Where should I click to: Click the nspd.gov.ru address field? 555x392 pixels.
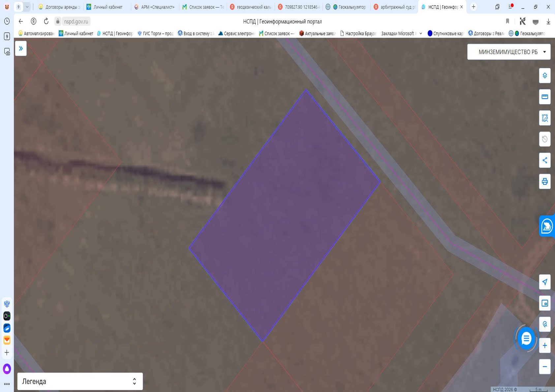pos(76,21)
